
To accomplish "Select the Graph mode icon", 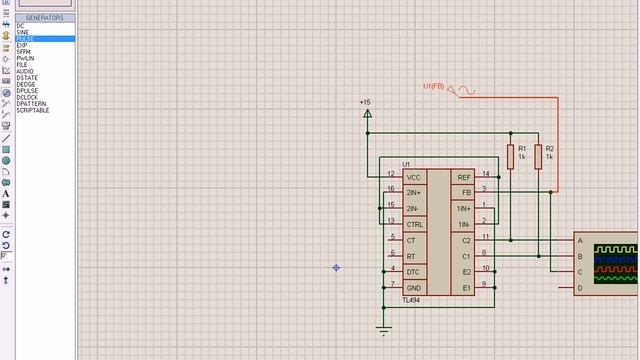I will [x=6, y=71].
